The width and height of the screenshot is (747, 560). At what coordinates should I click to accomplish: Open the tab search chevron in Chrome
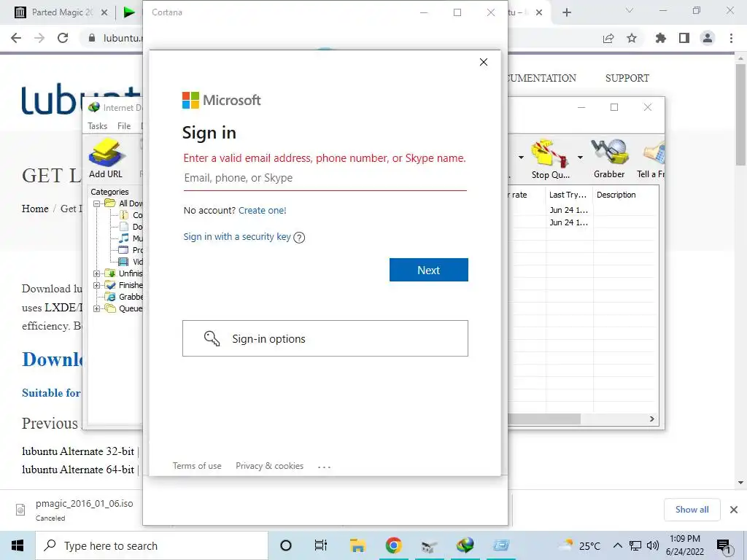(x=630, y=10)
